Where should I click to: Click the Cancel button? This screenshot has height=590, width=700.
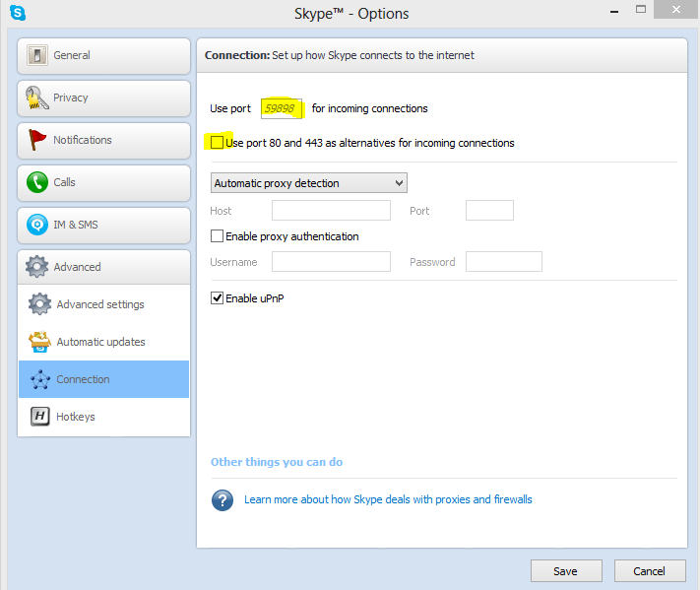[x=650, y=571]
